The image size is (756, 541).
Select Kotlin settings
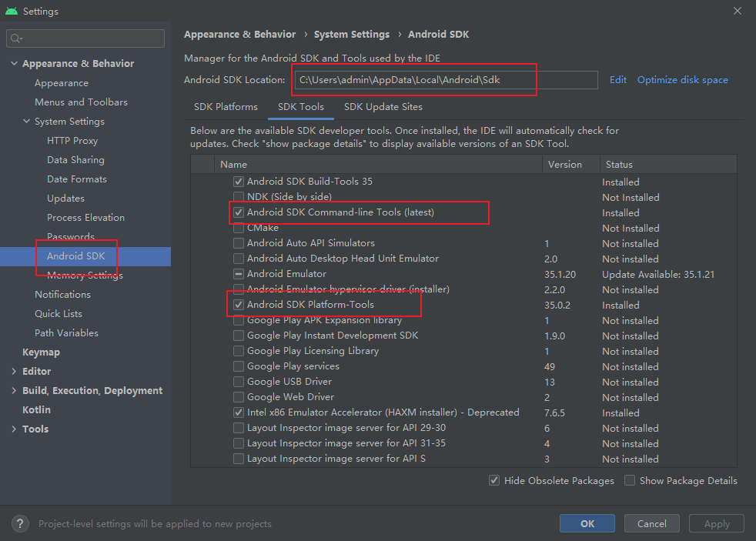pos(36,410)
